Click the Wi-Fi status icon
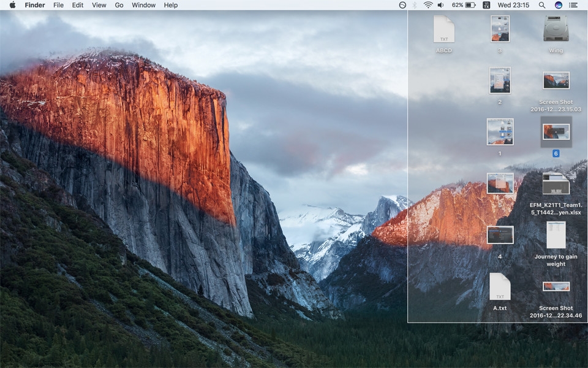 [x=428, y=5]
